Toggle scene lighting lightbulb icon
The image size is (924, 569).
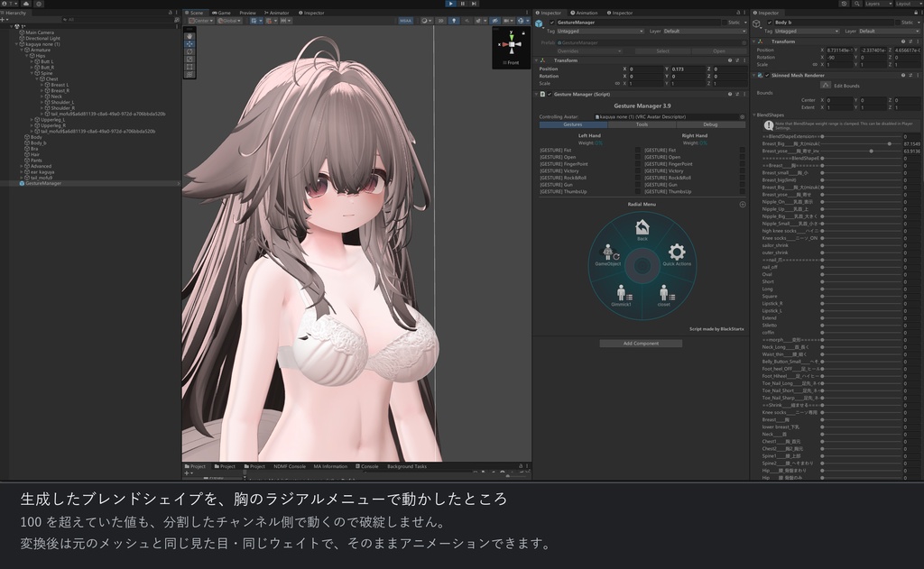(x=454, y=21)
